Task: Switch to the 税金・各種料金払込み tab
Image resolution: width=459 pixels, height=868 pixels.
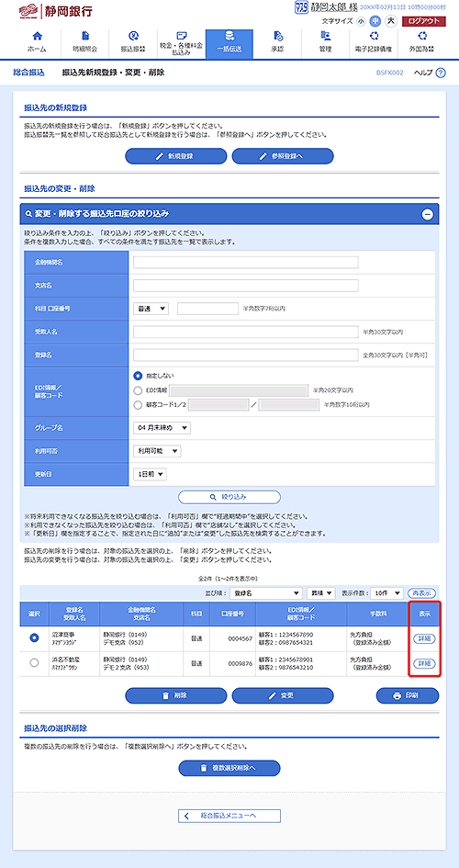Action: [181, 44]
